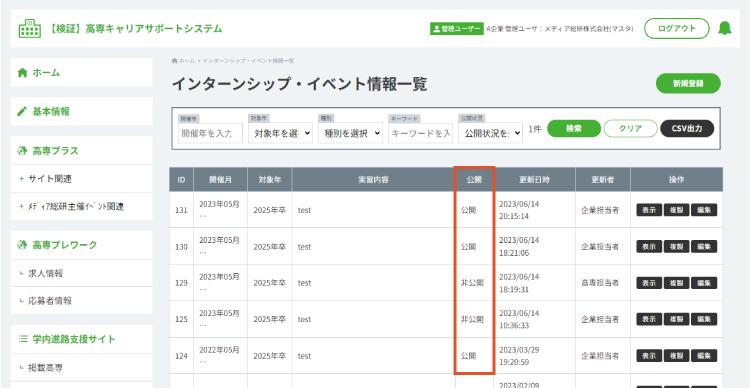Click the home icon beside ホーム in sidebar

point(22,73)
